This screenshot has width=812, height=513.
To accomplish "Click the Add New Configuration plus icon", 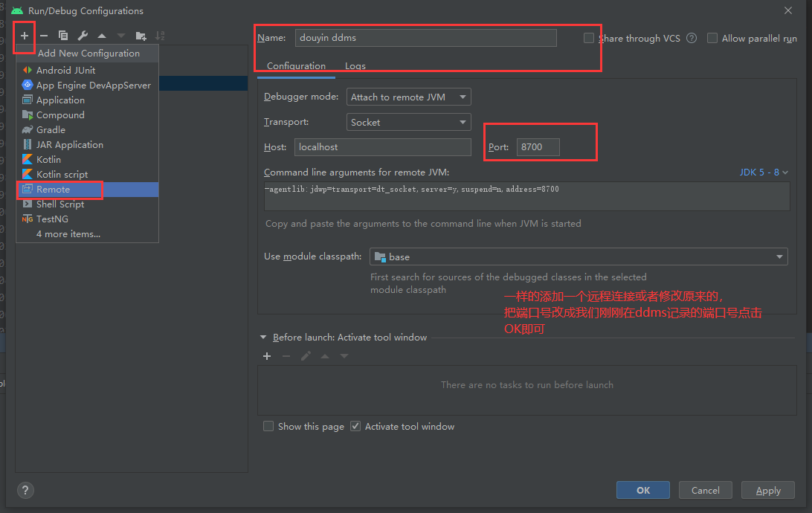I will point(25,36).
